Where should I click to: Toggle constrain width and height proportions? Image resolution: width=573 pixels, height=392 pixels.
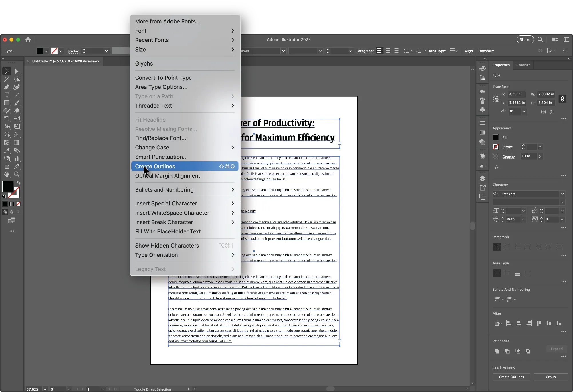pos(562,99)
